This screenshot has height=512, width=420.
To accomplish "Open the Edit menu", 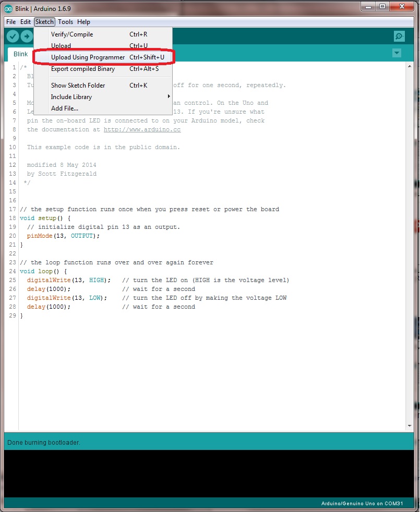I will point(26,22).
